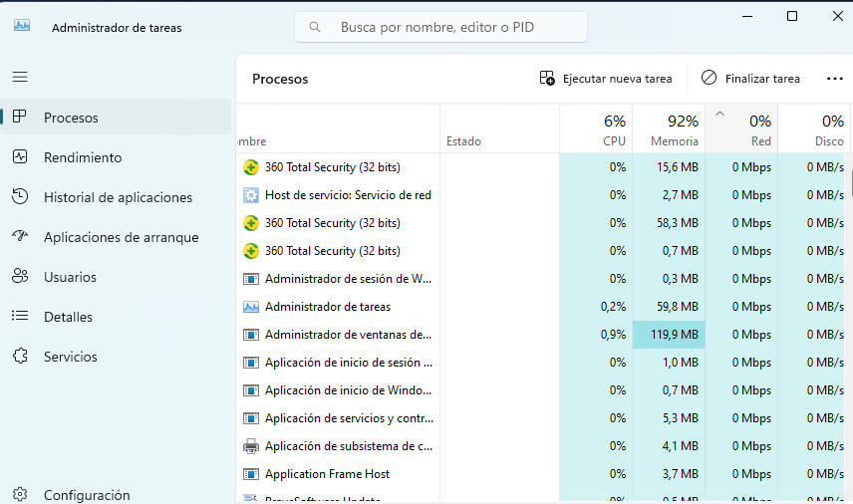Click the Ejecutar nueva tarea icon
Viewport: 853px width, 504px height.
(x=547, y=79)
